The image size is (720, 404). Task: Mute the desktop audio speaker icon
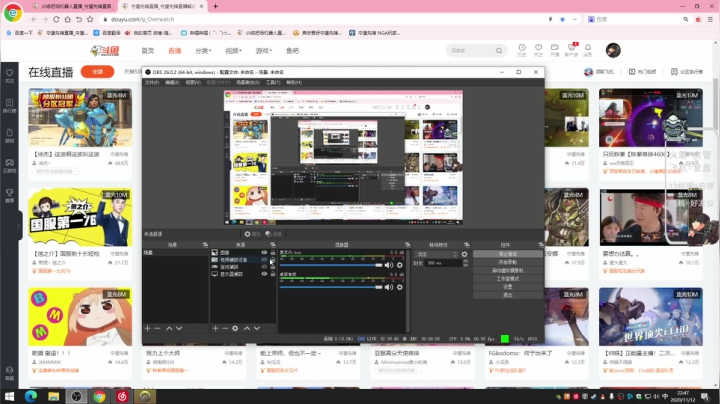(389, 287)
